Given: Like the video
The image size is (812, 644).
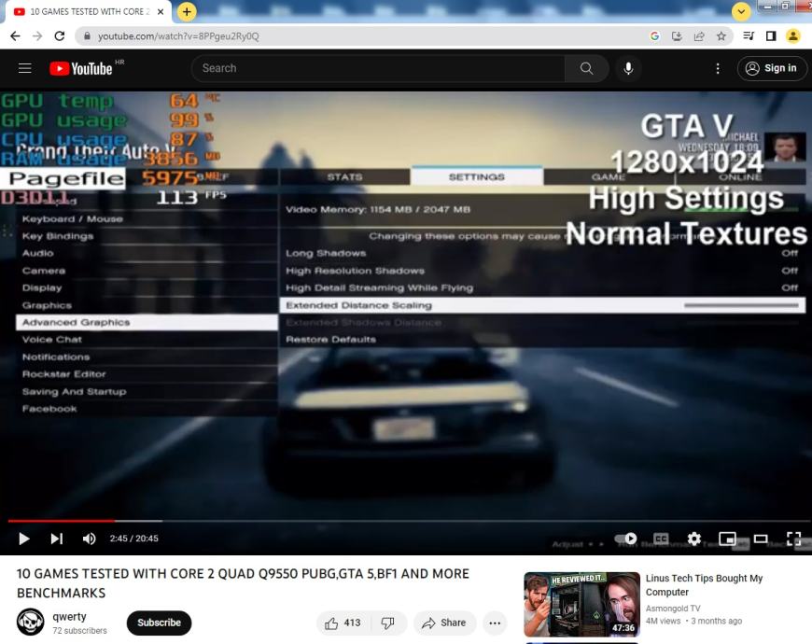Looking at the screenshot, I should pos(342,623).
